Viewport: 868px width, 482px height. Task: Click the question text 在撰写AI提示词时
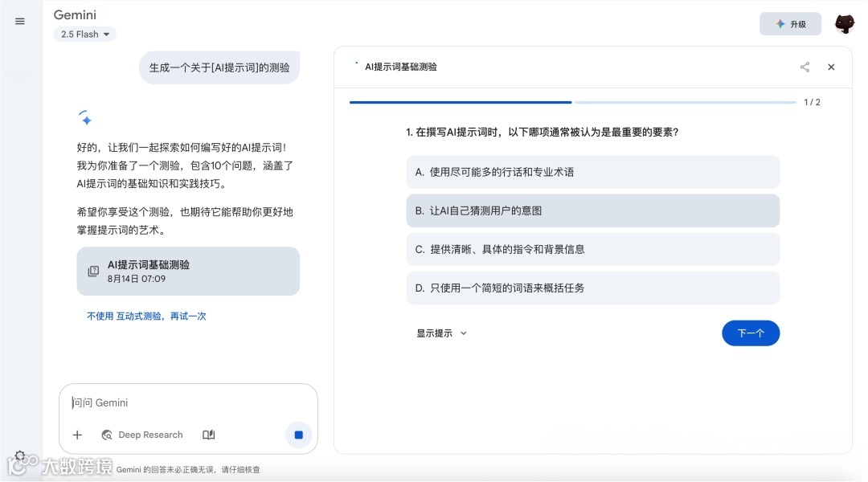click(x=542, y=133)
